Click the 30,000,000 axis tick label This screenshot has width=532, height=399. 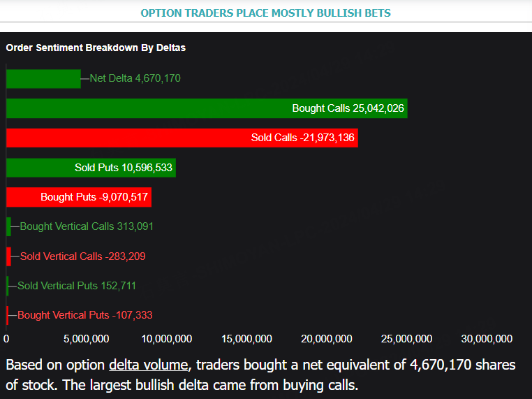click(487, 339)
